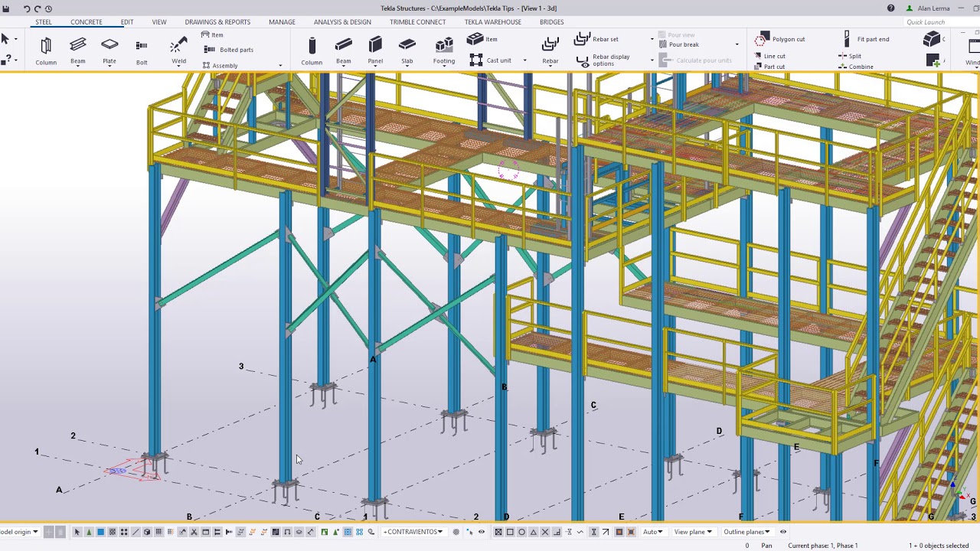
Task: Toggle the snap to perpendicular switch
Action: pos(557,532)
